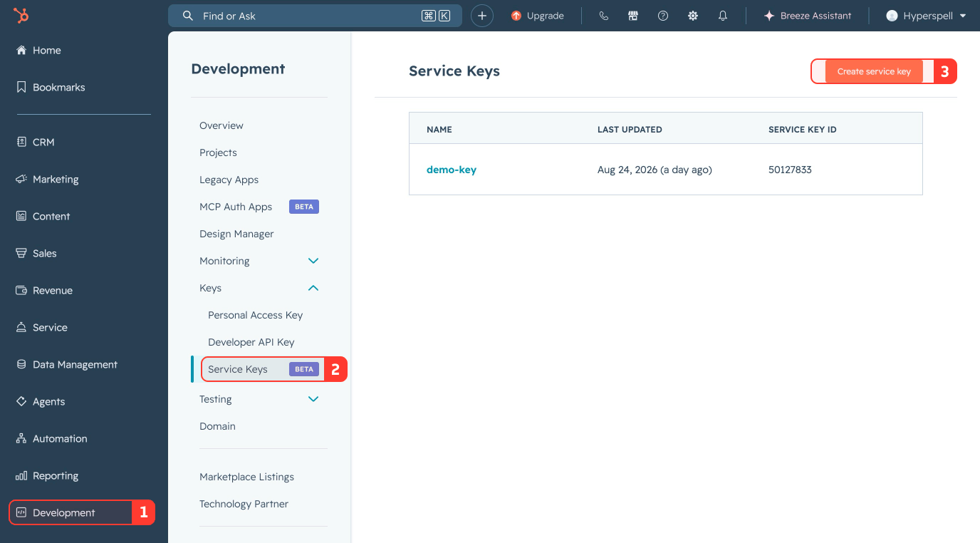Click the Bookmarks ribbon icon

[21, 88]
